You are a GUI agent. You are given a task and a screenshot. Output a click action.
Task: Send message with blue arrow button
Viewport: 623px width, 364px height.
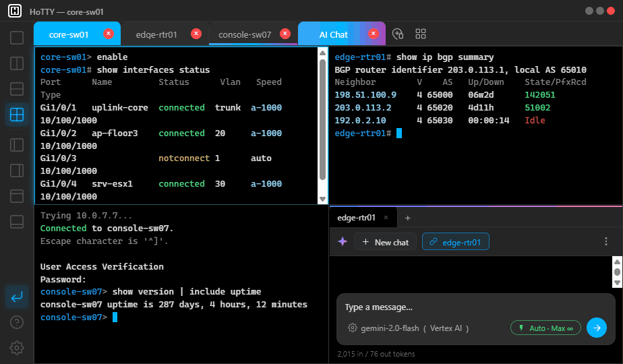click(597, 328)
